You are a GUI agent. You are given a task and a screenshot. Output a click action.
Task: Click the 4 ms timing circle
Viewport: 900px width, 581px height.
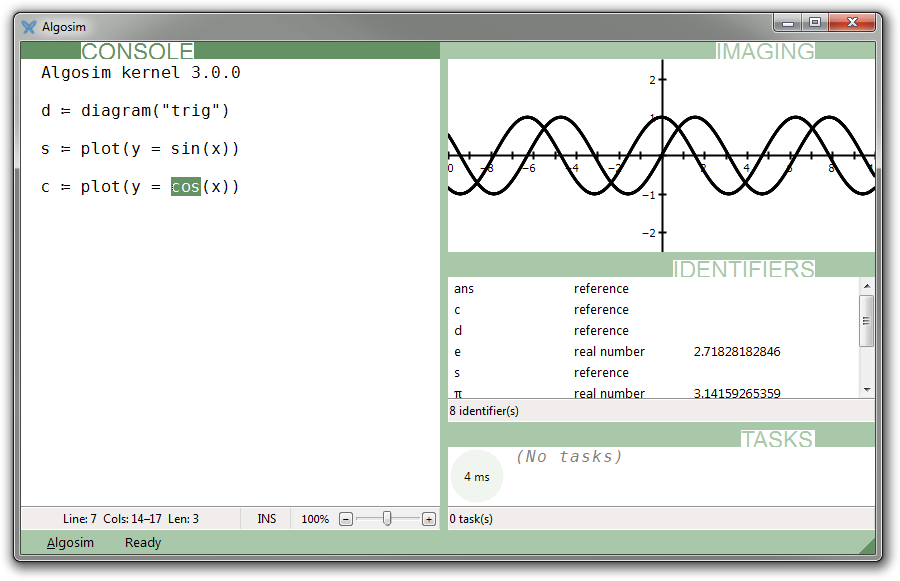point(476,477)
